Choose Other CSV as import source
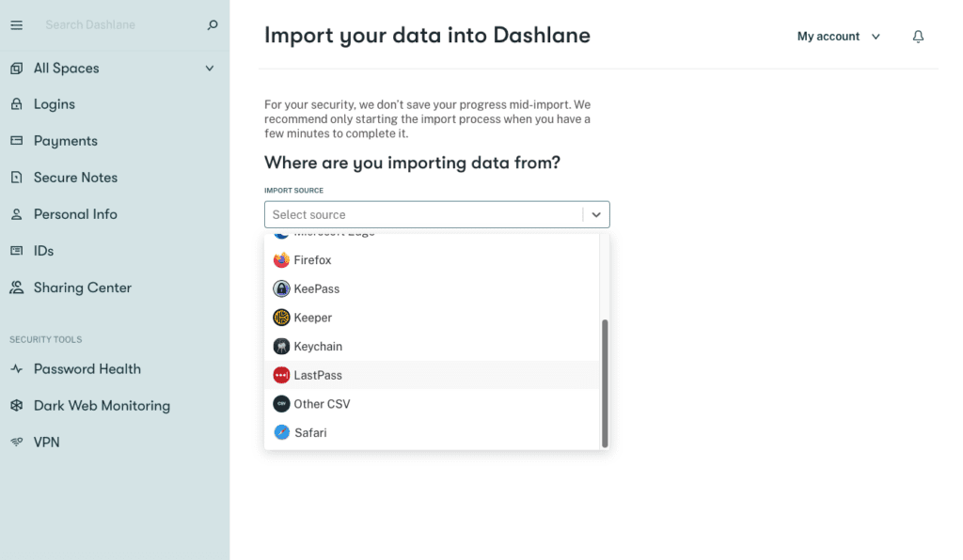Image resolution: width=963 pixels, height=560 pixels. [x=324, y=403]
